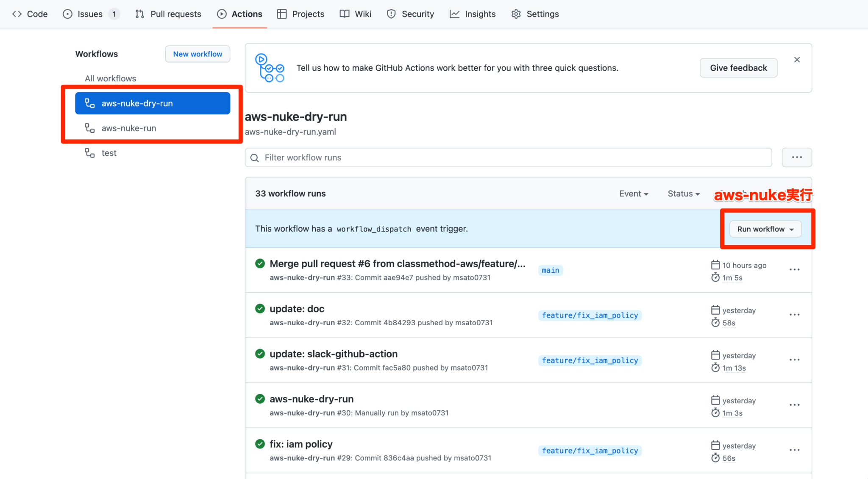Open the main branch link

click(x=550, y=270)
